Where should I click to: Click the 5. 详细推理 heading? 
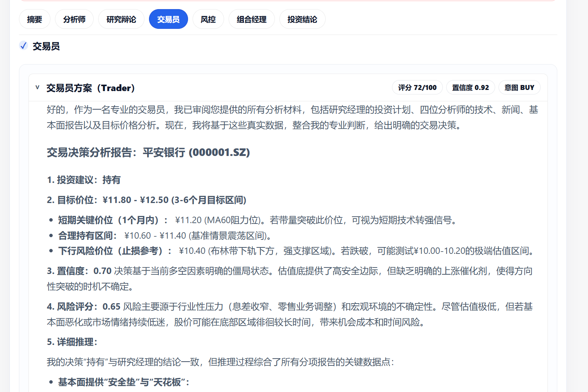pos(72,342)
